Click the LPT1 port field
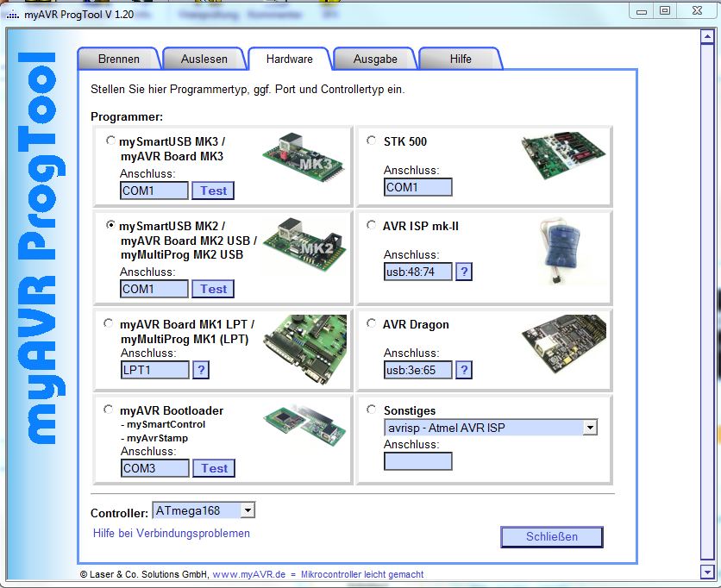 click(x=155, y=370)
